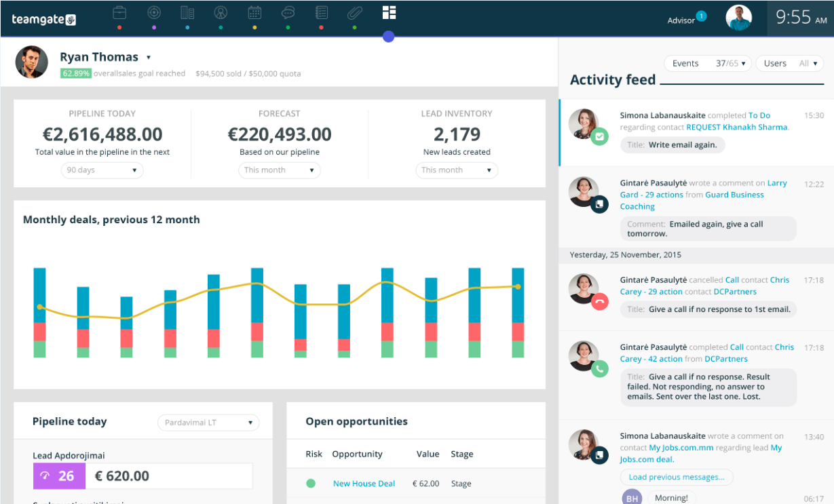Open the Advisor menu in top bar
Image resolution: width=834 pixels, height=504 pixels.
pyautogui.click(x=683, y=19)
